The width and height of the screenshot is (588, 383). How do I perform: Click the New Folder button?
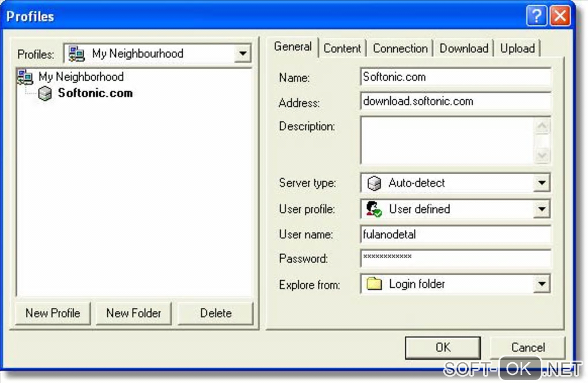(x=134, y=313)
